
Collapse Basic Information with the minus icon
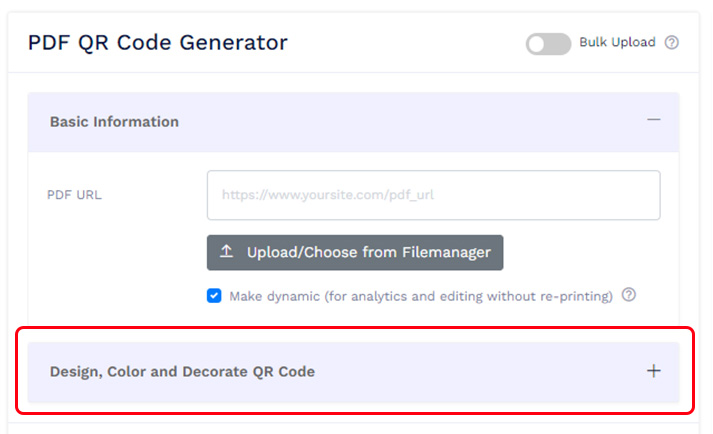(x=654, y=120)
